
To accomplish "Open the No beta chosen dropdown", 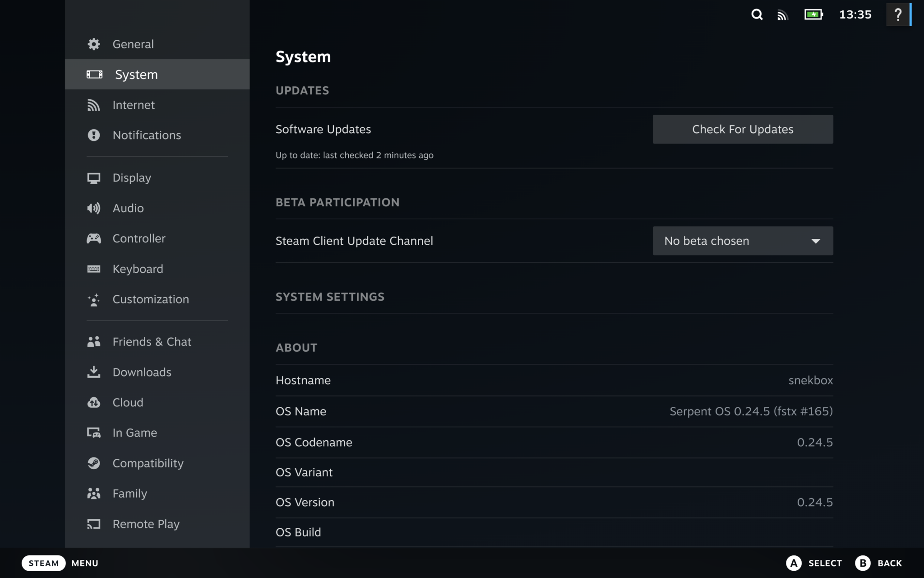I will coord(743,241).
